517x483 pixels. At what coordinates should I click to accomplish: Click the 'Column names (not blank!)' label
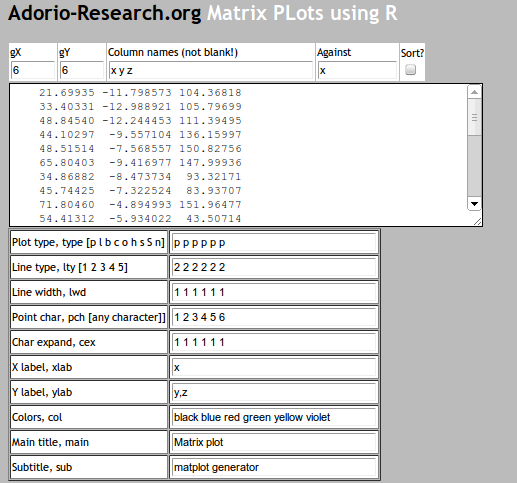(173, 52)
